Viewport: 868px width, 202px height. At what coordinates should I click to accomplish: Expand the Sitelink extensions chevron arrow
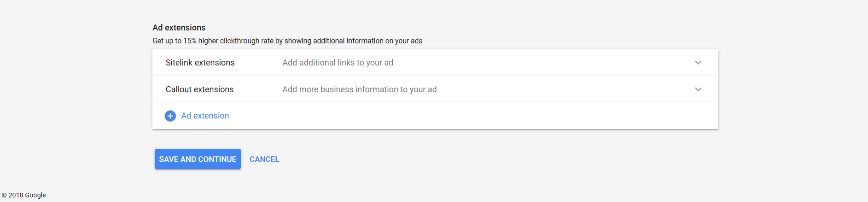(x=698, y=63)
